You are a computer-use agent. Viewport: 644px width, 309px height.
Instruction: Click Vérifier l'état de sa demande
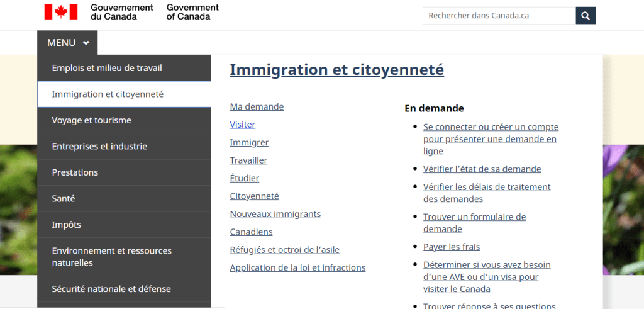482,169
